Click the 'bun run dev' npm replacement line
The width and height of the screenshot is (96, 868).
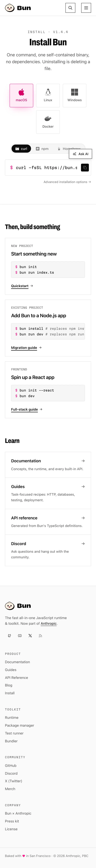(x=50, y=334)
